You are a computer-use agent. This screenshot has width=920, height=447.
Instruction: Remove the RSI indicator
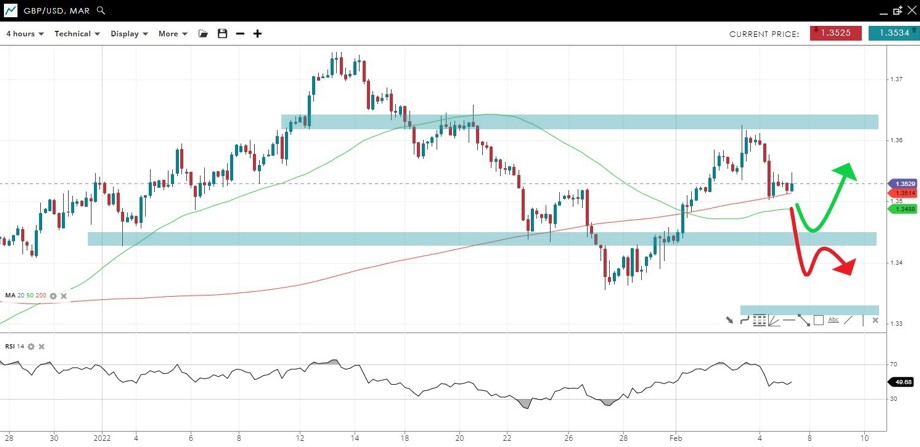click(42, 346)
